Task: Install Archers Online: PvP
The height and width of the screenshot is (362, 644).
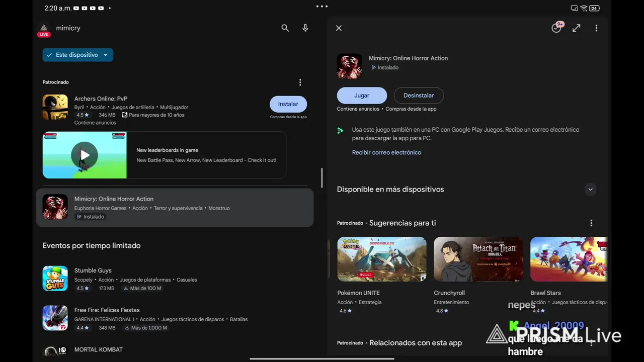Action: tap(288, 104)
